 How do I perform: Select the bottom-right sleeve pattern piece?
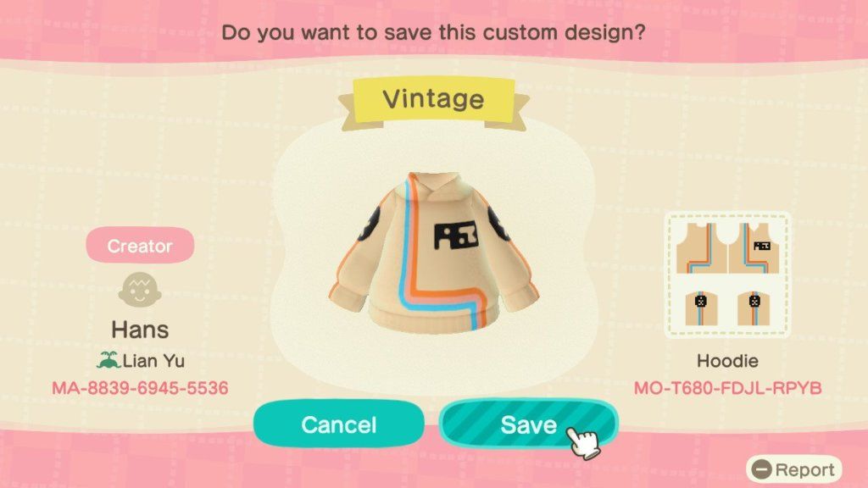point(754,308)
